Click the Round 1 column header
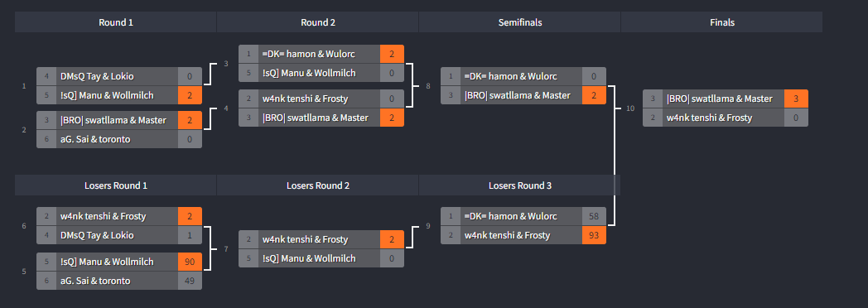 (116, 22)
